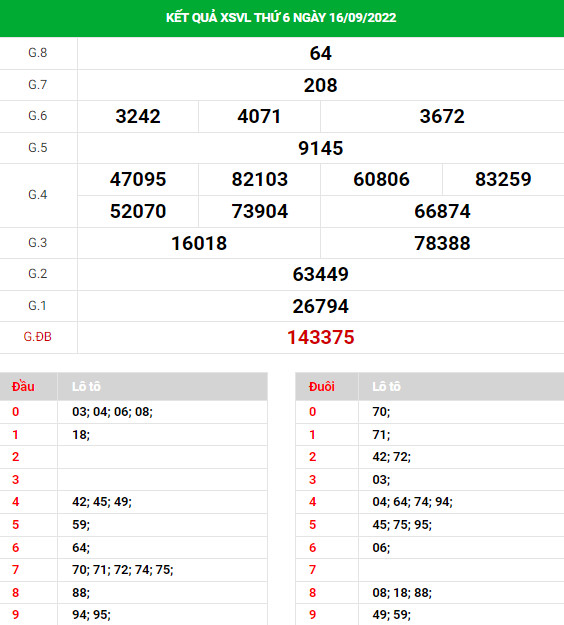Select the red special prize 143375
564x625 pixels.
point(320,337)
